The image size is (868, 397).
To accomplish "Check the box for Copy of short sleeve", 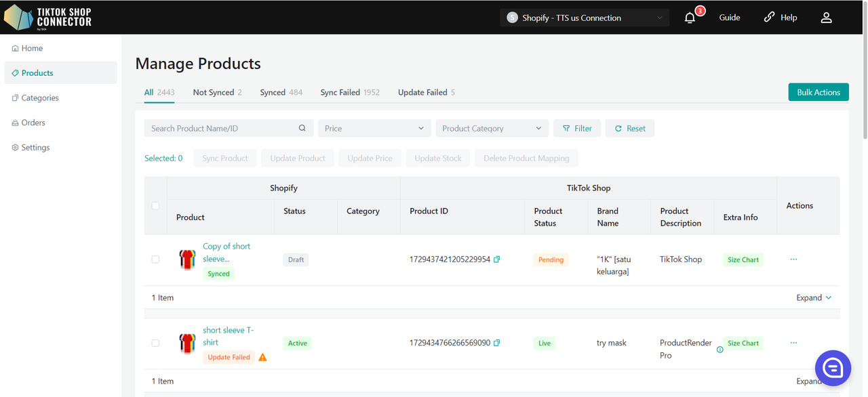I will [x=155, y=259].
